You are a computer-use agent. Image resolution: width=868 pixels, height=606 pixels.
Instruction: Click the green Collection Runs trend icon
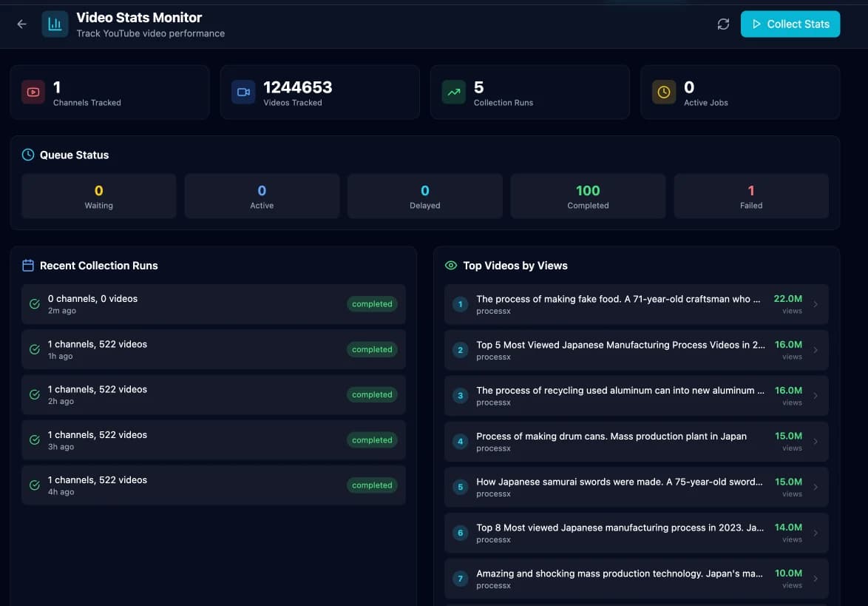click(x=453, y=92)
